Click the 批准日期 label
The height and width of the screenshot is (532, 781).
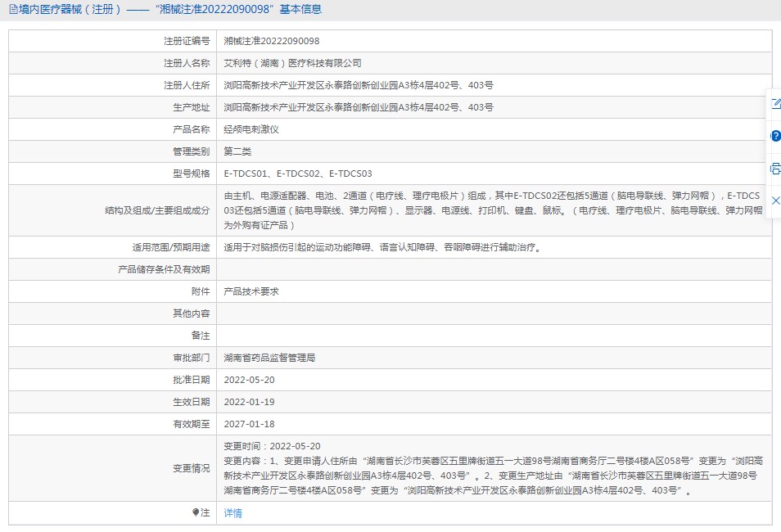point(192,380)
